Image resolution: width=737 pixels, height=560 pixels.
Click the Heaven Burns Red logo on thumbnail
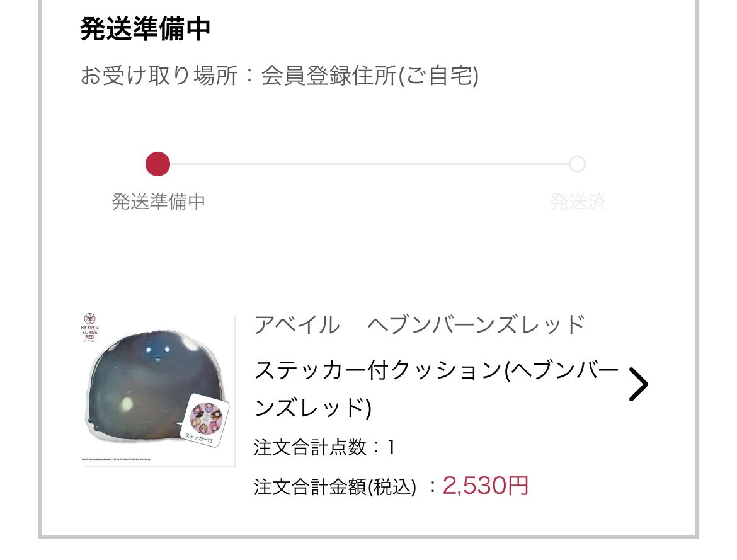click(x=90, y=327)
